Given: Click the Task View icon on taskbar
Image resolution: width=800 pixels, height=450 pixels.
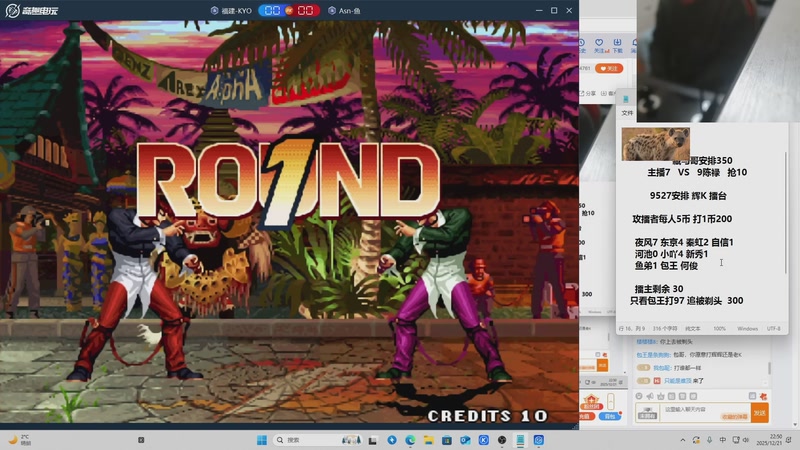Looking at the screenshot, I should (373, 440).
